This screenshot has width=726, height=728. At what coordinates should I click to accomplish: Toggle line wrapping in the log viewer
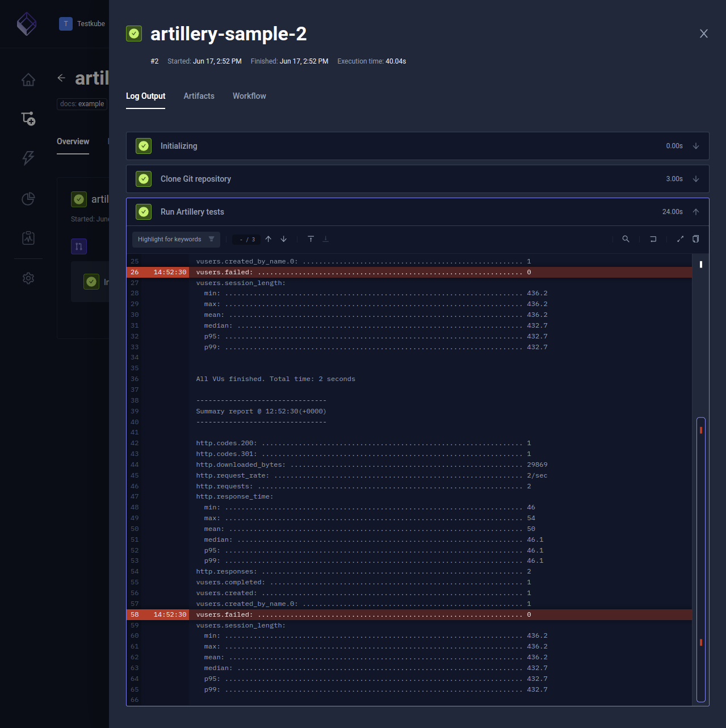[x=653, y=239]
